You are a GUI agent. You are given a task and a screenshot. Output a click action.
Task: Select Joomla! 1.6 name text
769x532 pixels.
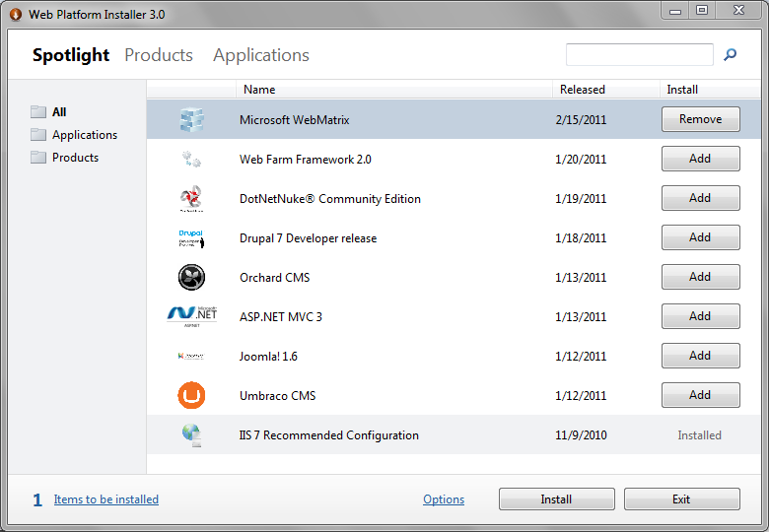click(268, 356)
